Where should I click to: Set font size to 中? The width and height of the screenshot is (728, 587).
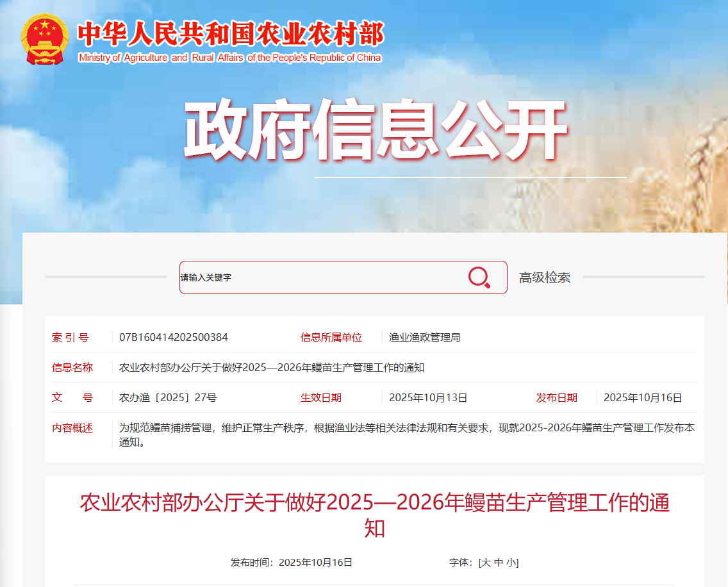tap(498, 563)
